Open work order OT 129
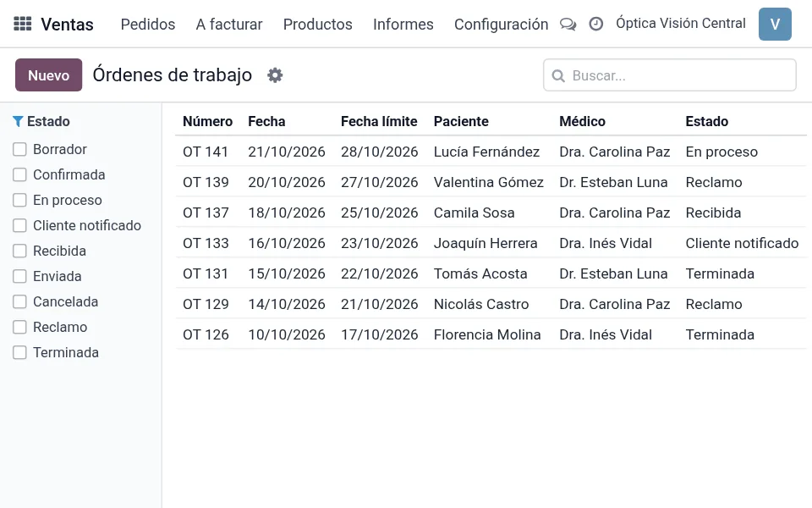 [x=206, y=304]
